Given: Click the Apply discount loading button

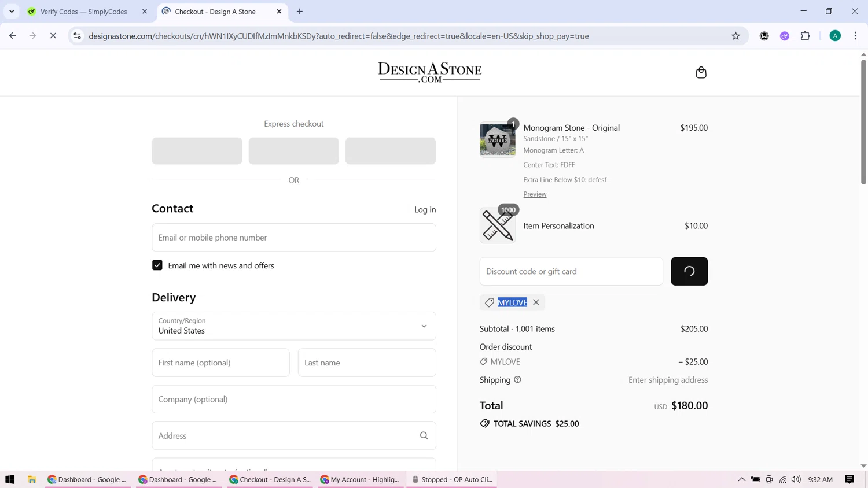Looking at the screenshot, I should coord(689,271).
